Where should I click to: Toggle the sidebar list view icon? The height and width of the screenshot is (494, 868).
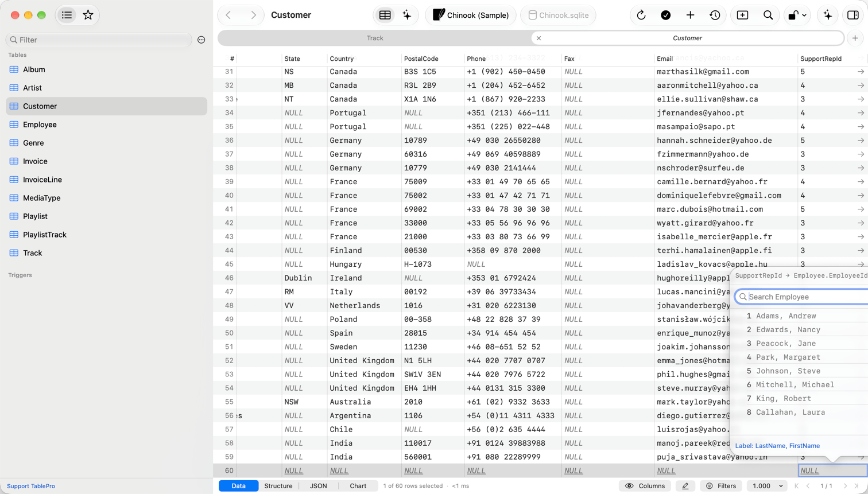point(67,15)
